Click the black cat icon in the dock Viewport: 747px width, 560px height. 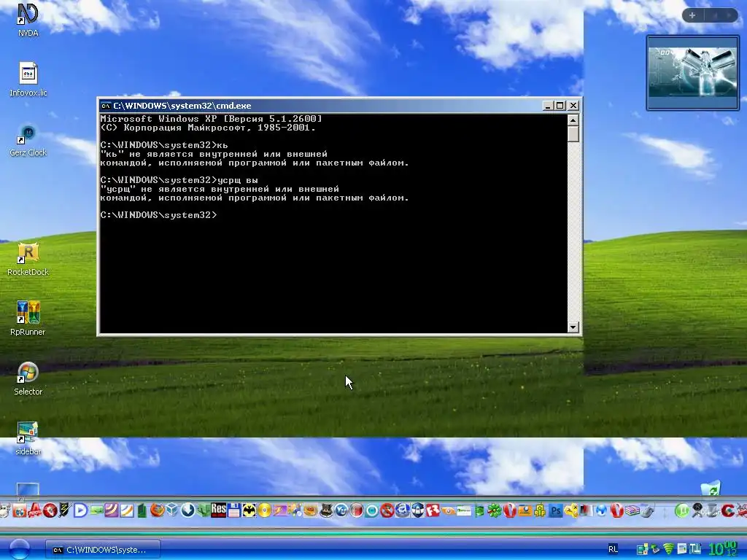coord(326,510)
